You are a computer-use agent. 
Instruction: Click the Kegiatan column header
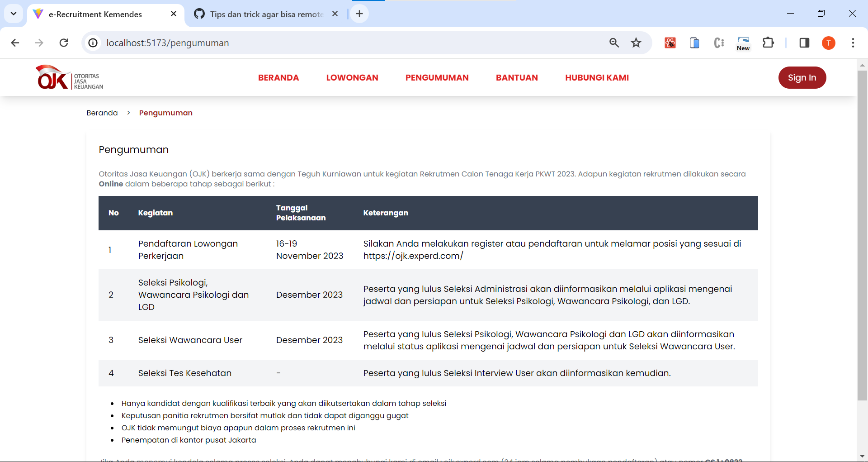tap(156, 213)
